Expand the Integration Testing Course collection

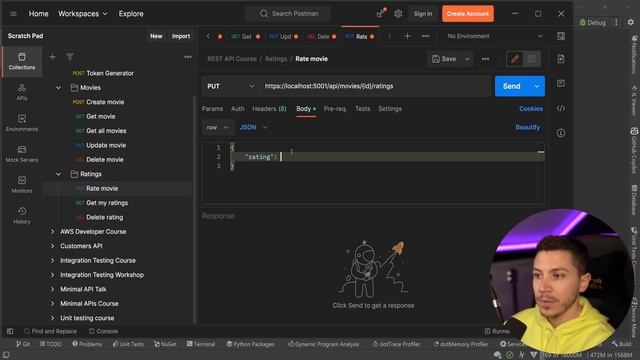(52, 260)
